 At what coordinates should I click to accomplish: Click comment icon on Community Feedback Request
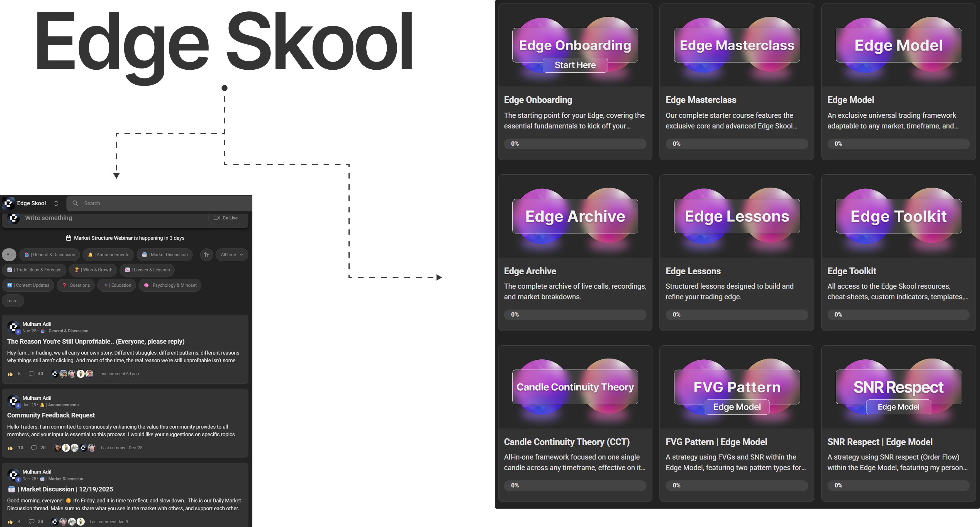pos(34,448)
